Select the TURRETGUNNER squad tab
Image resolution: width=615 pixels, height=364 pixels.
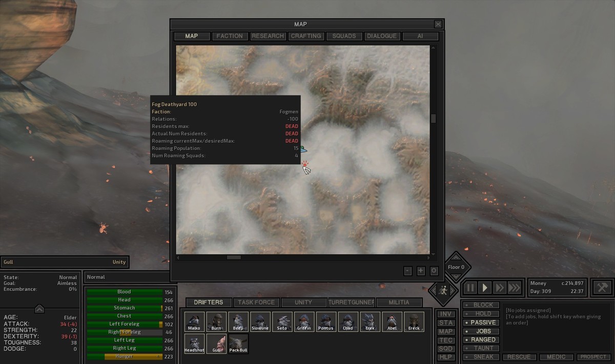click(352, 303)
